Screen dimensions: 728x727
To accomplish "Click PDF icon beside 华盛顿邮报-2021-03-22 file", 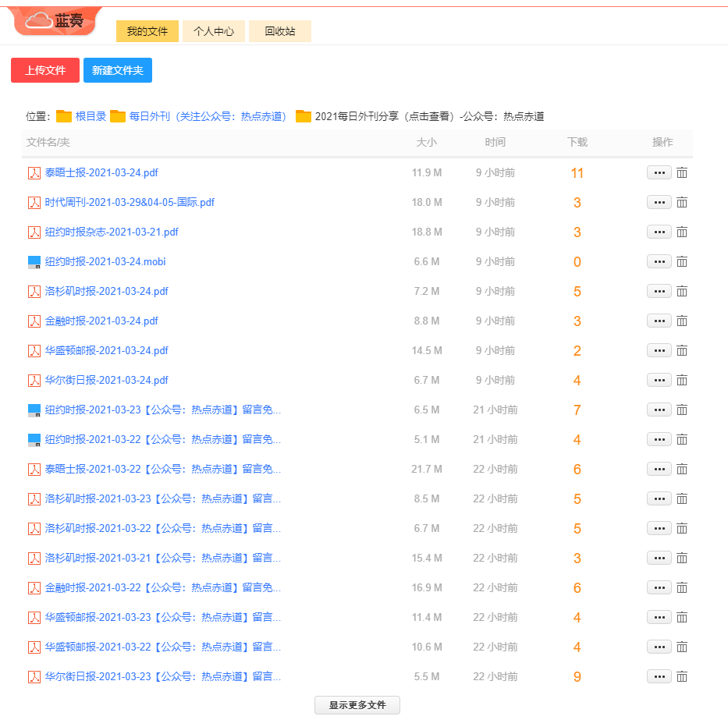I will click(x=34, y=647).
